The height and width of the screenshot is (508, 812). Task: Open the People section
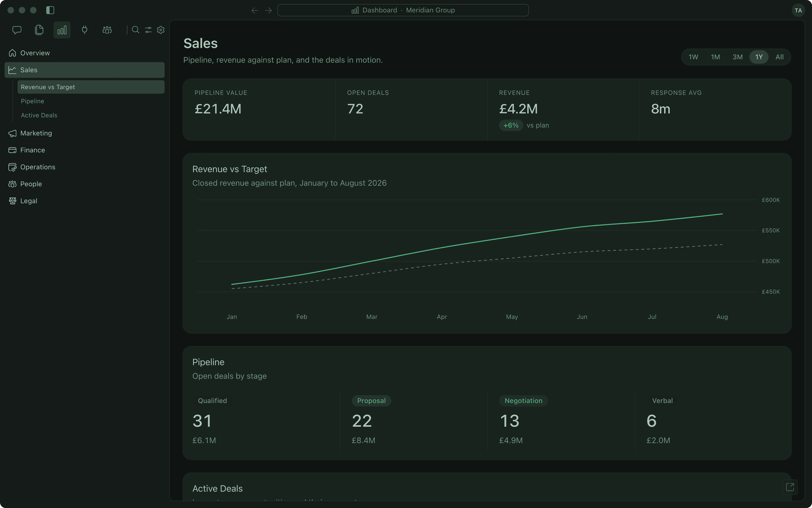coord(85,184)
